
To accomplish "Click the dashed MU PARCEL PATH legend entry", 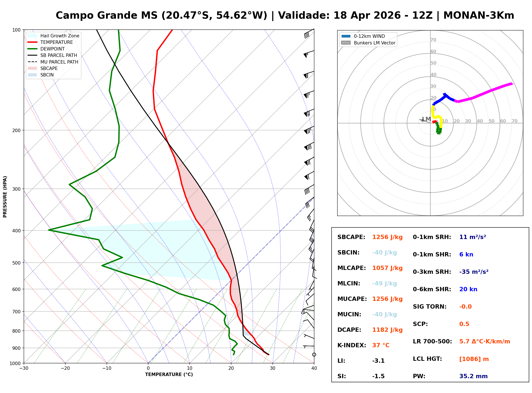I will (32, 62).
